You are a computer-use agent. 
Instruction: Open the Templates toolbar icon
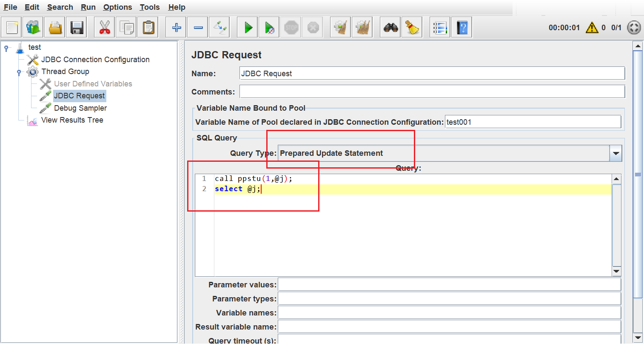click(x=33, y=28)
